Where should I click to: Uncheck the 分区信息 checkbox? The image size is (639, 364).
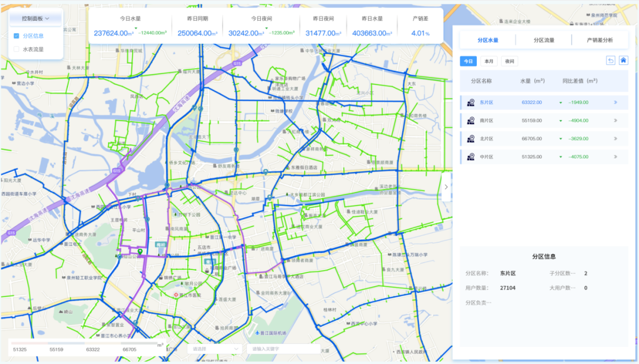tap(17, 36)
